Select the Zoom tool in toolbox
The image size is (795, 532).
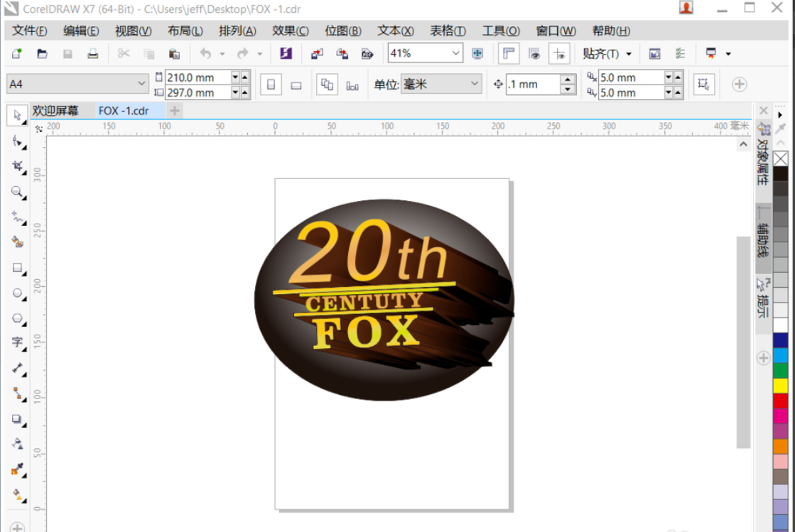pos(17,192)
